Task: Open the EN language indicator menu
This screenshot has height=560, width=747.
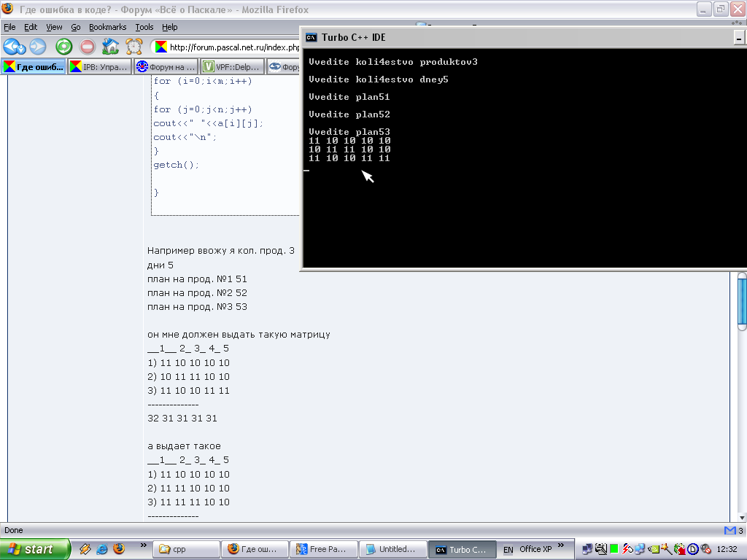Action: [508, 549]
